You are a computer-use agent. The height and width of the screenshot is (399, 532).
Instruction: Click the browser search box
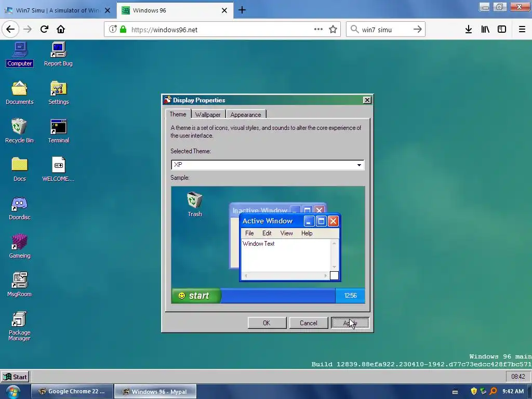tap(386, 30)
